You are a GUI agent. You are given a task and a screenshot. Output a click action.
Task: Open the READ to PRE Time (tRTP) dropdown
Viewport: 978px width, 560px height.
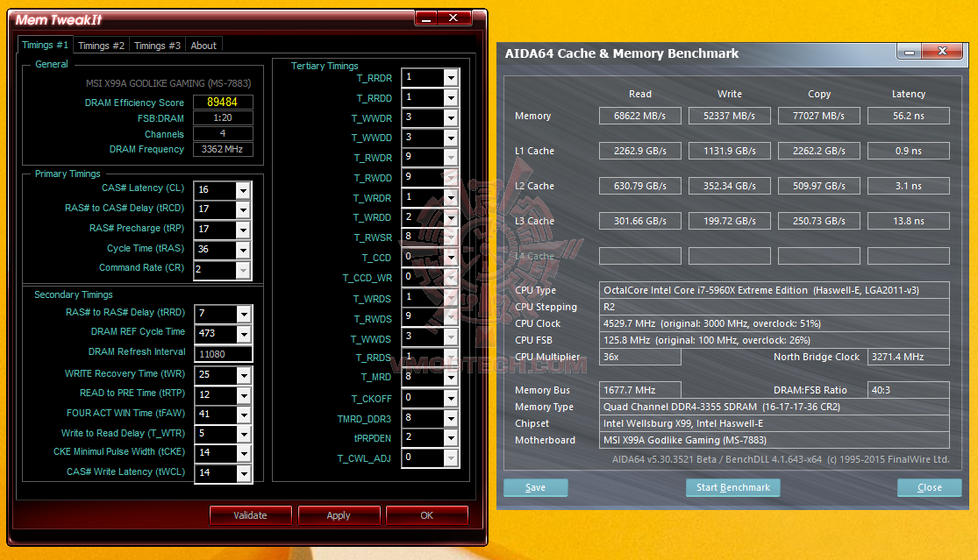pos(244,395)
